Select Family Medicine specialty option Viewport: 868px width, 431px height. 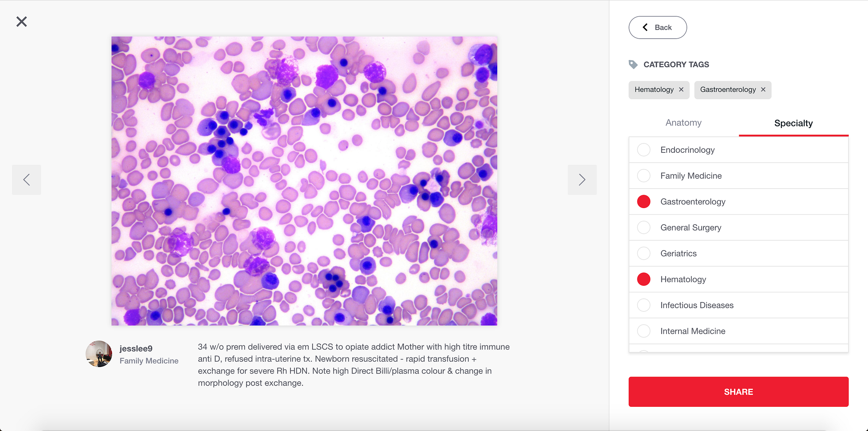pos(644,176)
